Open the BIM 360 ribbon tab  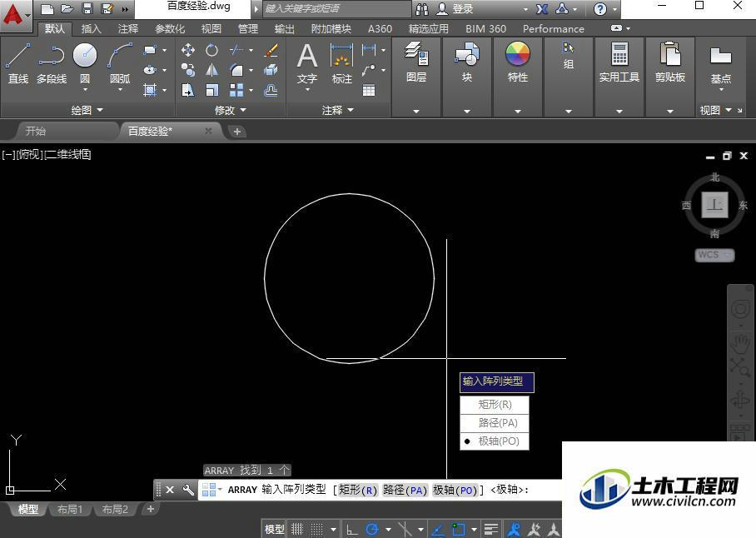[485, 29]
